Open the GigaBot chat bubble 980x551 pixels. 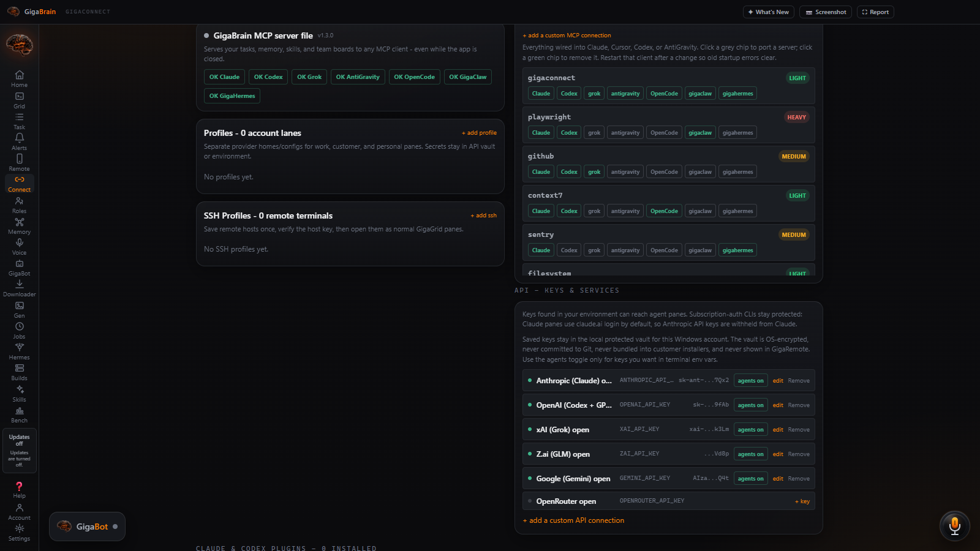(x=87, y=527)
